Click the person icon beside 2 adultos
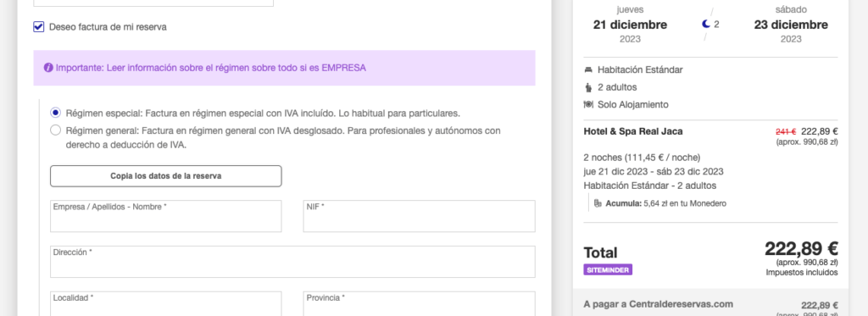This screenshot has height=316, width=868. click(x=588, y=87)
